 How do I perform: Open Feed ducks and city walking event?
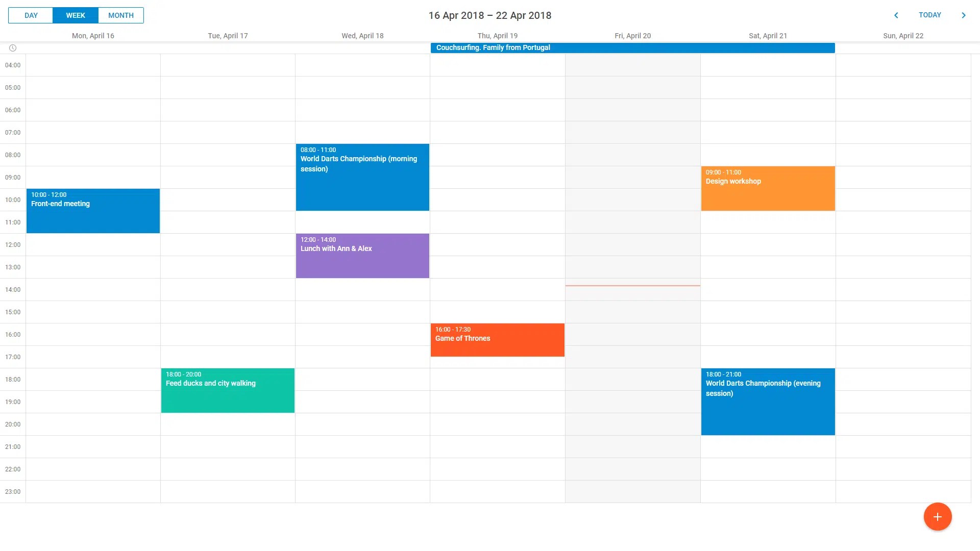[228, 391]
